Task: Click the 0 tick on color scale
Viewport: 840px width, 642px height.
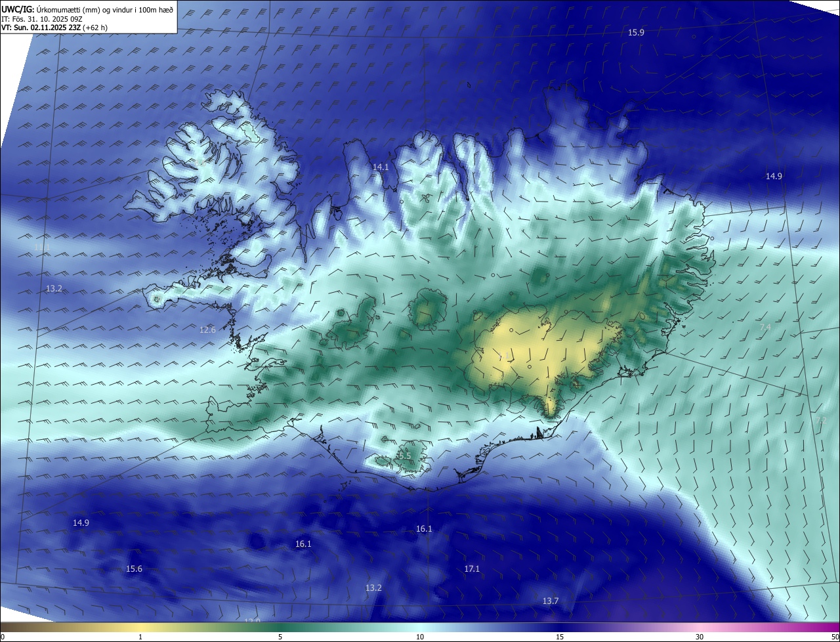Action: tap(3, 637)
